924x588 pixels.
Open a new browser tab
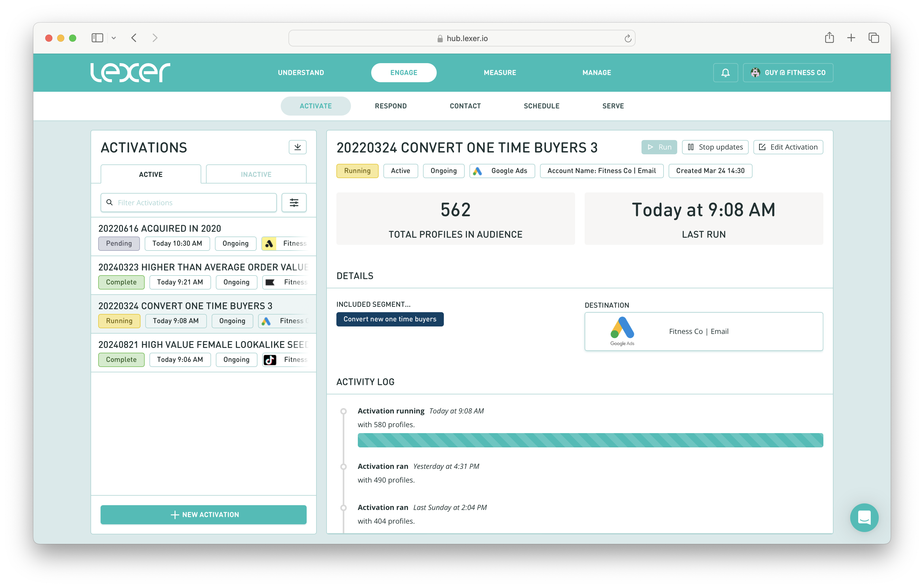(x=851, y=38)
